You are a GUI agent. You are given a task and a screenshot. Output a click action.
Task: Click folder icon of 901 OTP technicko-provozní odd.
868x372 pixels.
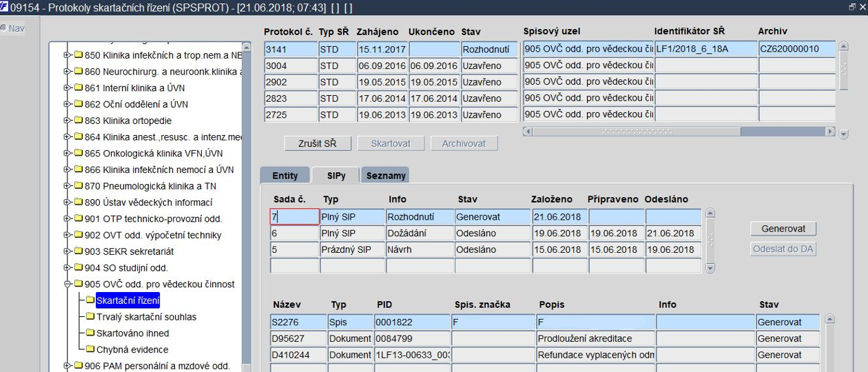point(78,219)
